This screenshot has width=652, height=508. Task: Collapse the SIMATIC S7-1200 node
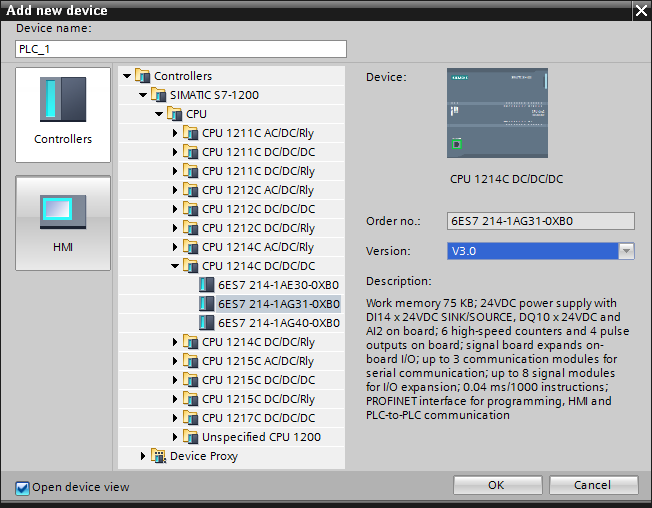click(x=143, y=95)
